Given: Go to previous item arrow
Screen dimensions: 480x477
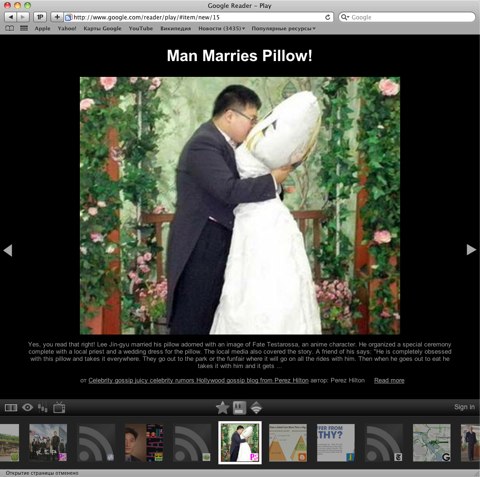Looking at the screenshot, I should [8, 250].
